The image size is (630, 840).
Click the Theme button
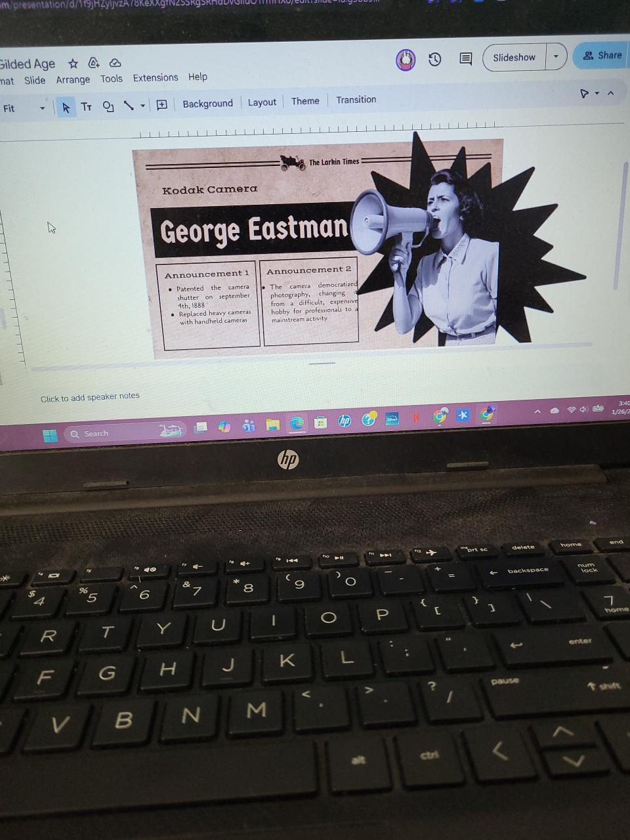[305, 101]
